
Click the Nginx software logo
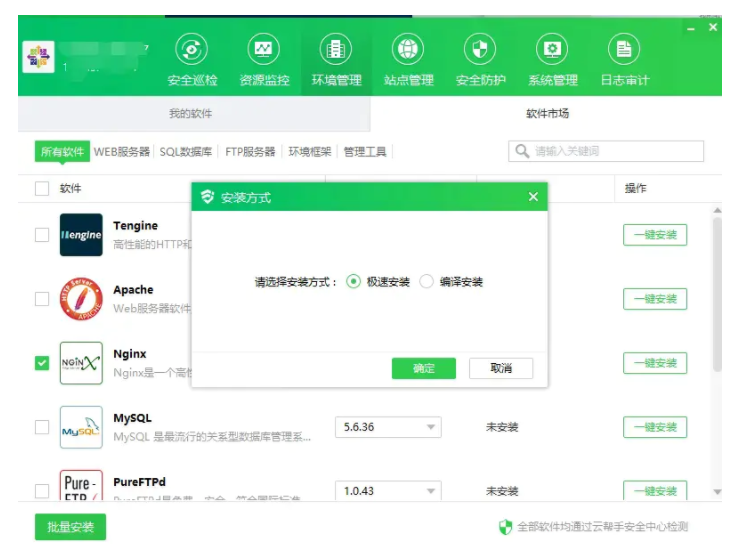pyautogui.click(x=81, y=363)
